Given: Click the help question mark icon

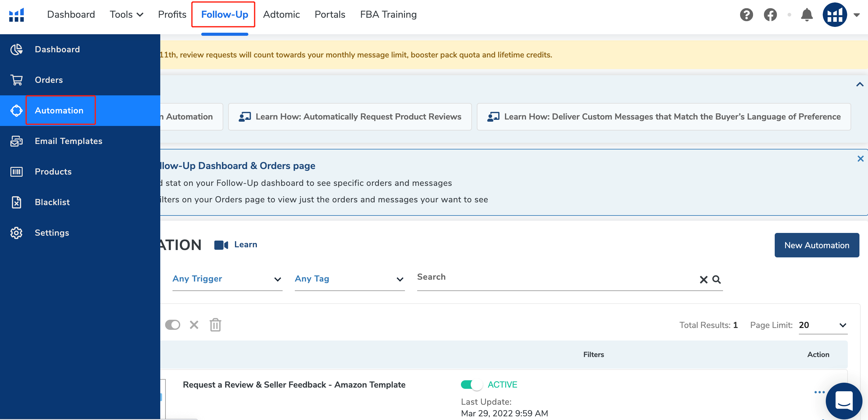Looking at the screenshot, I should tap(746, 15).
